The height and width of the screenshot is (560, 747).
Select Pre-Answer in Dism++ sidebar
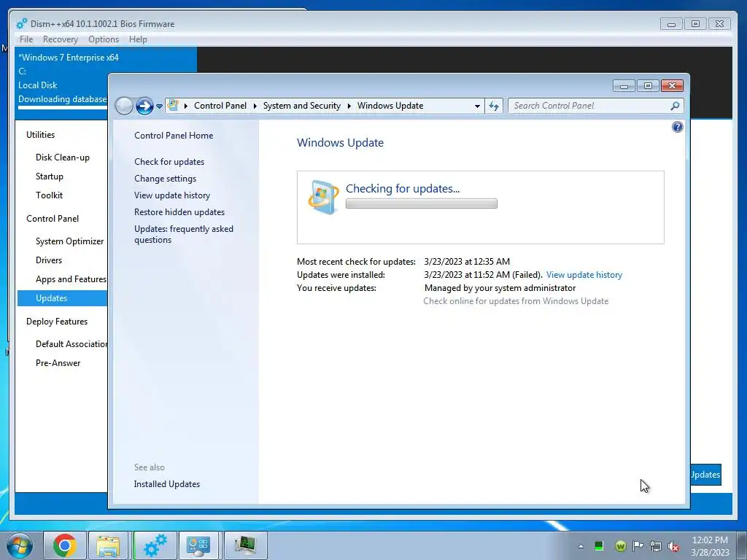[x=58, y=363]
